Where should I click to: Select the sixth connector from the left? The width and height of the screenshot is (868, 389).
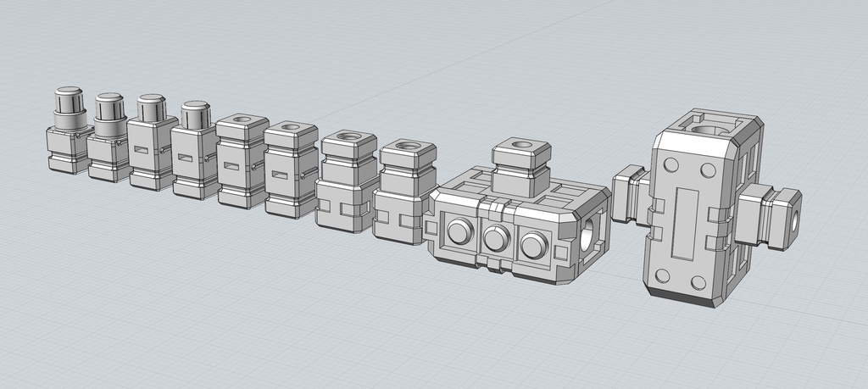click(x=292, y=169)
